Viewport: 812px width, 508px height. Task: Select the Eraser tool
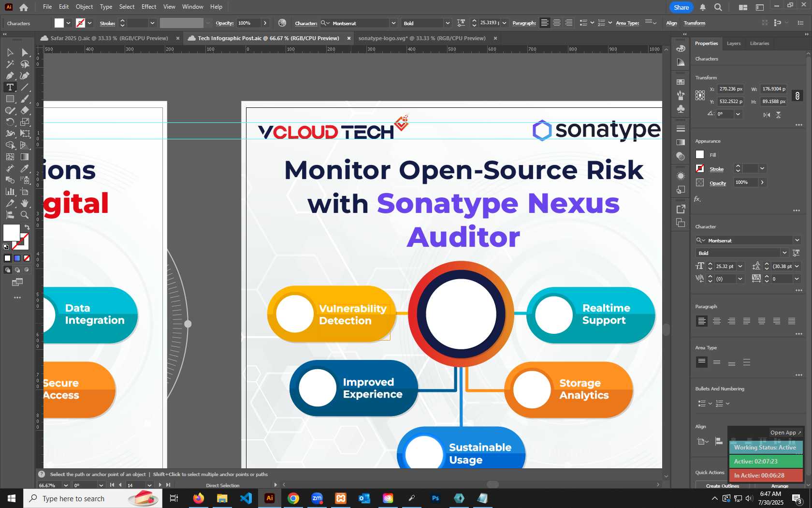pyautogui.click(x=25, y=110)
